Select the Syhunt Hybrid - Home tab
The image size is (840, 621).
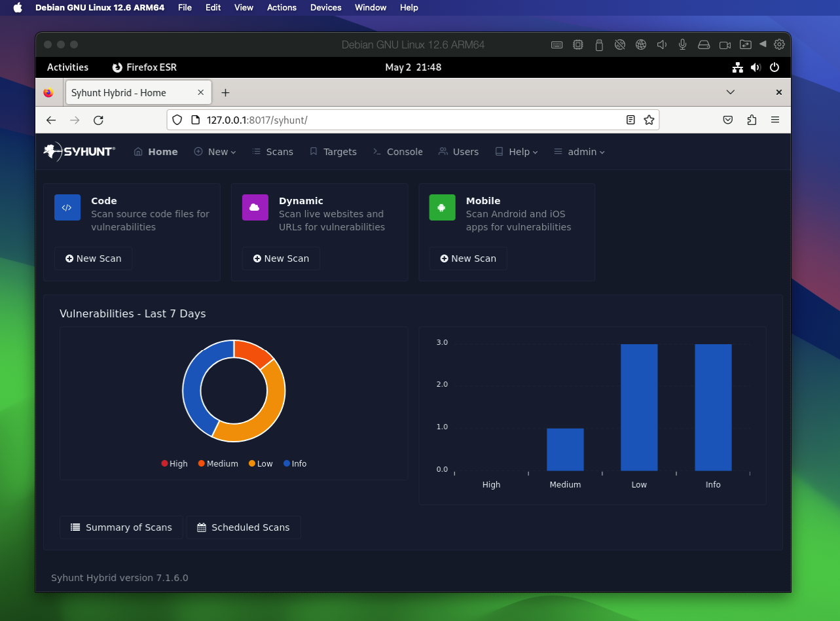point(139,93)
